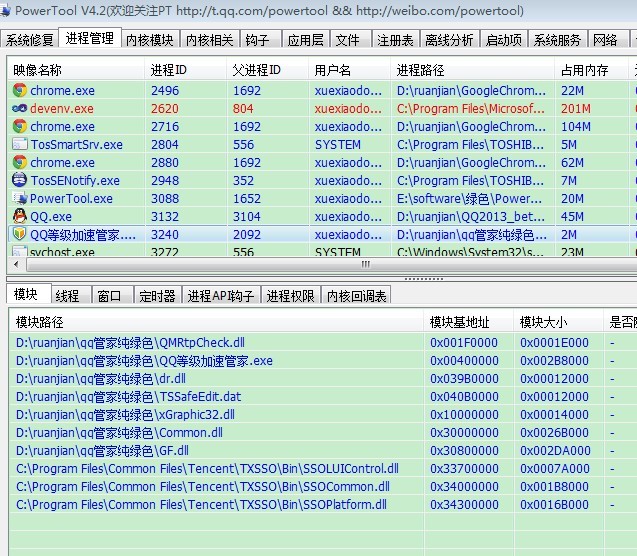This screenshot has height=556, width=637.
Task: Open the 定时器 sub-tab
Action: [158, 295]
